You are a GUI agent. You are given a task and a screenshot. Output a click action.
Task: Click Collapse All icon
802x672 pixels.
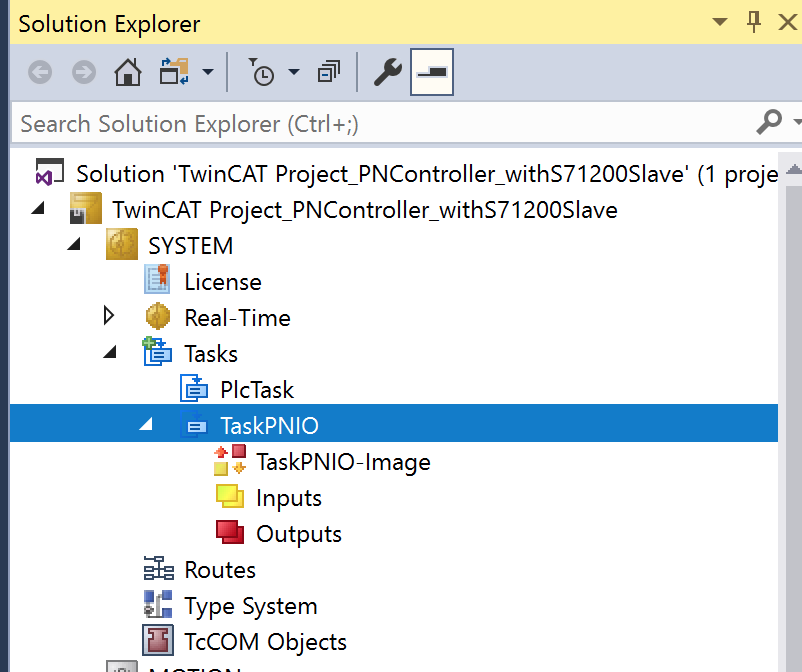pos(329,72)
